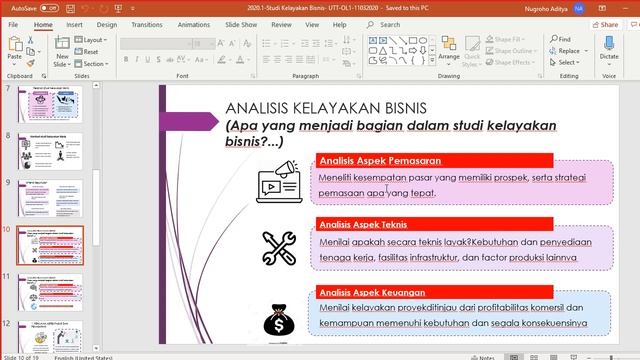Select slide 8 thumbnail
640x360 pixels.
coord(50,151)
